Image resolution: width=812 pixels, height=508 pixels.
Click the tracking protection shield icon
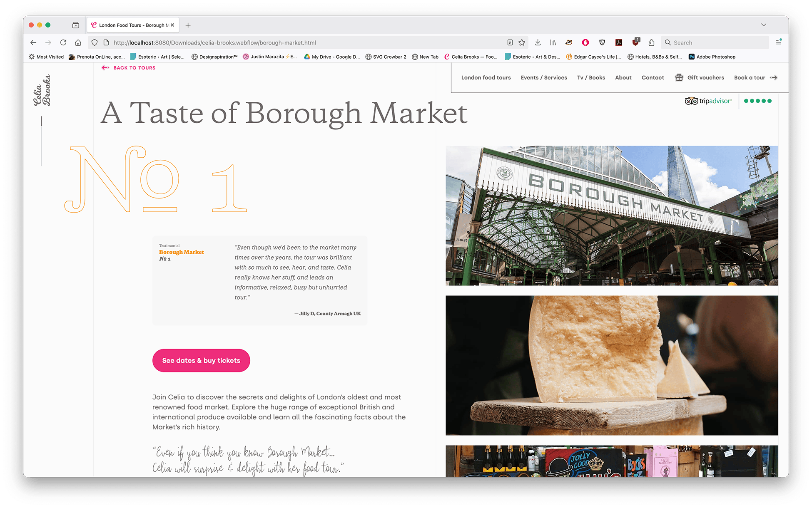[x=95, y=42]
